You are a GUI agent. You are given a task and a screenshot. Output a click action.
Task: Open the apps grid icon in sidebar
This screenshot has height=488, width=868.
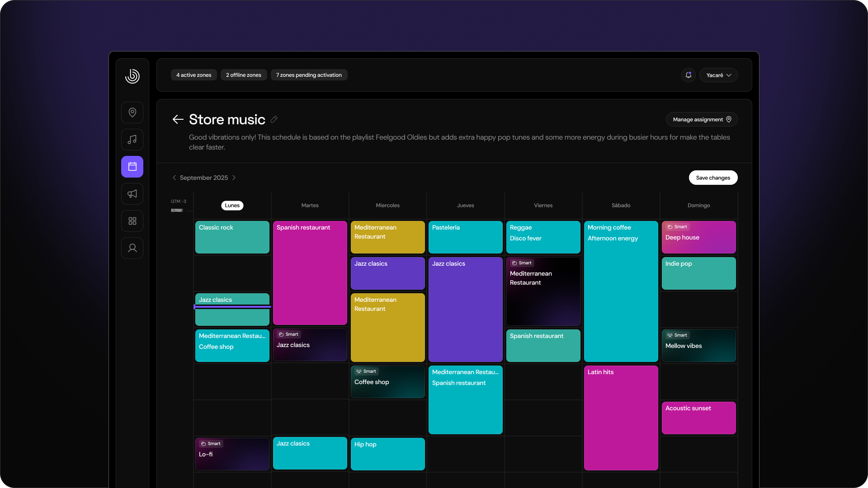click(x=132, y=221)
